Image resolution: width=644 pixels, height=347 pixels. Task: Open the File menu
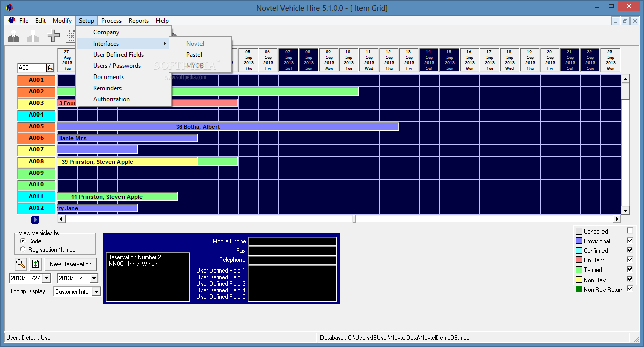pos(24,21)
